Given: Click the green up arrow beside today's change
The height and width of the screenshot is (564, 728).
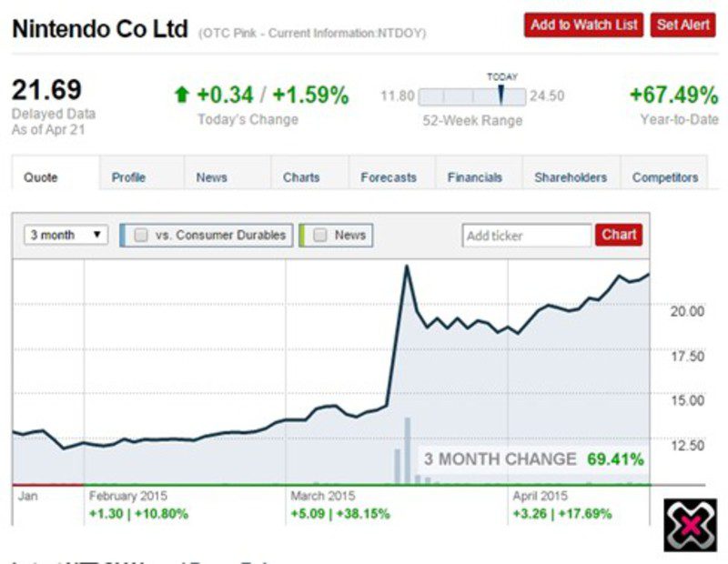Looking at the screenshot, I should (x=182, y=95).
